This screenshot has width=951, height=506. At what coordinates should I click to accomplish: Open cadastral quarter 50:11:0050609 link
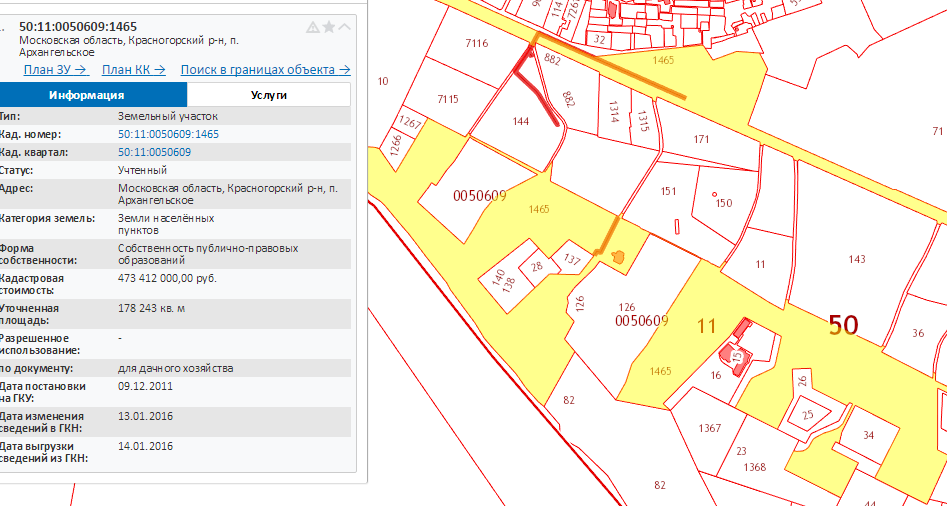[x=154, y=152]
